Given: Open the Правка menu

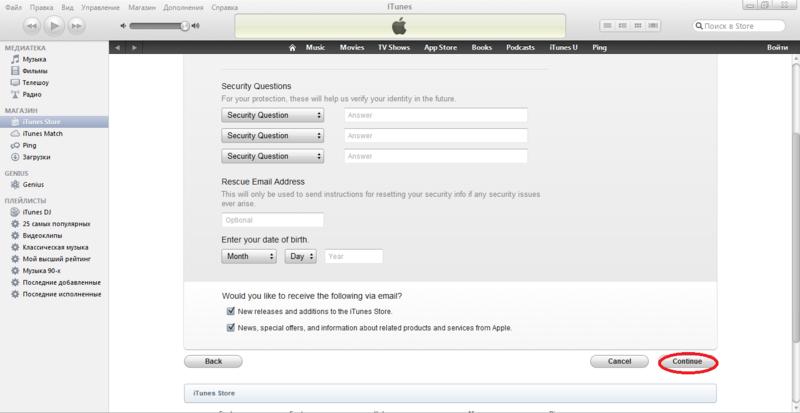Looking at the screenshot, I should [41, 8].
